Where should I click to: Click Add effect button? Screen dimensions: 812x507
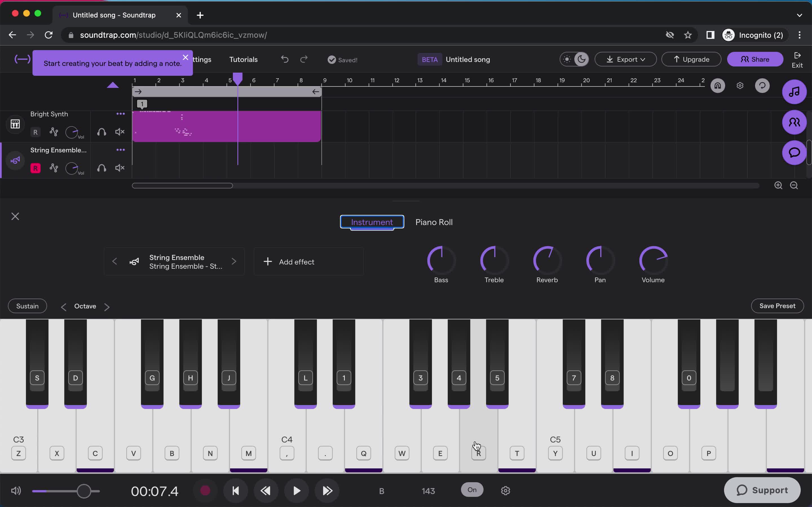[x=289, y=262]
